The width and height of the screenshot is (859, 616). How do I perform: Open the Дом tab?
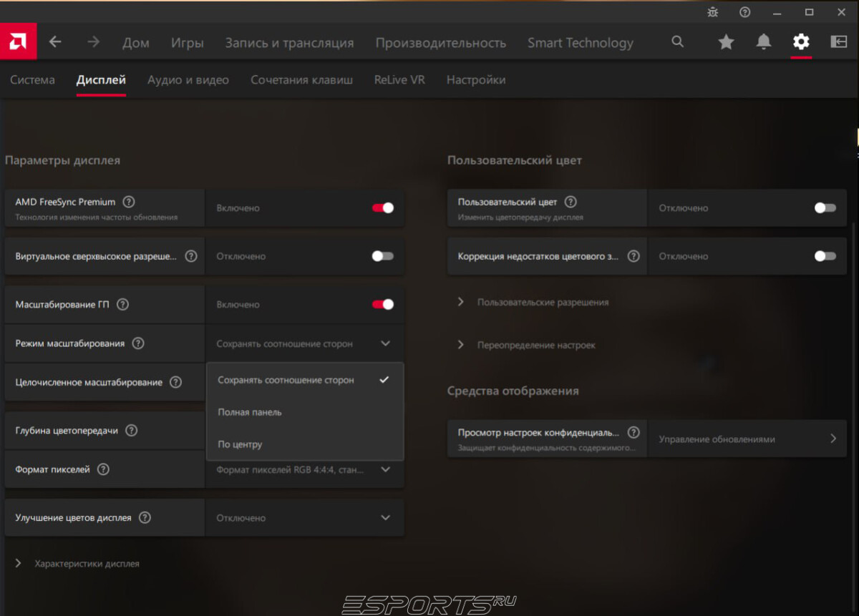(x=136, y=43)
